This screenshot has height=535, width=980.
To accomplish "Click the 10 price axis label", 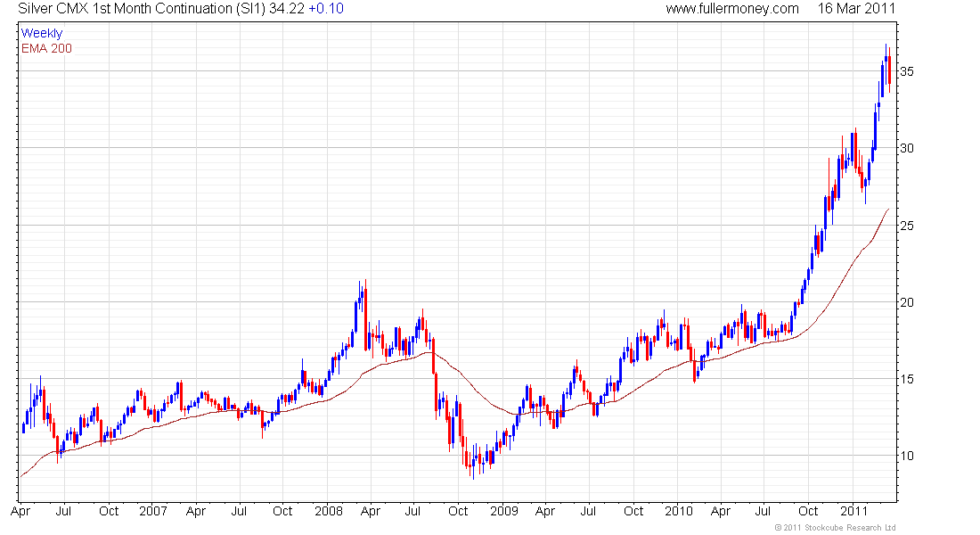I will click(x=906, y=456).
